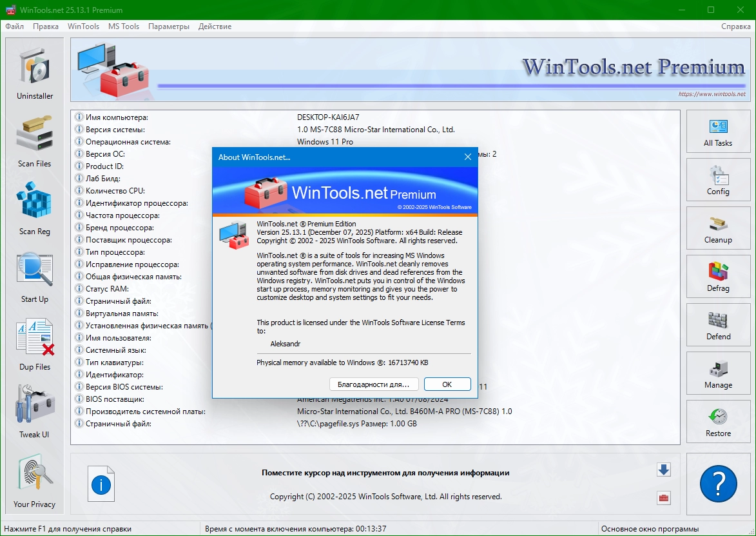Open the MS Tools menu
The width and height of the screenshot is (756, 536).
[124, 26]
